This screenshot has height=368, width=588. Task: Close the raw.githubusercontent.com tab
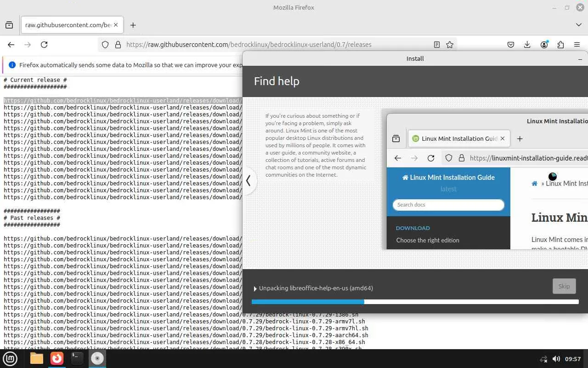pyautogui.click(x=116, y=25)
